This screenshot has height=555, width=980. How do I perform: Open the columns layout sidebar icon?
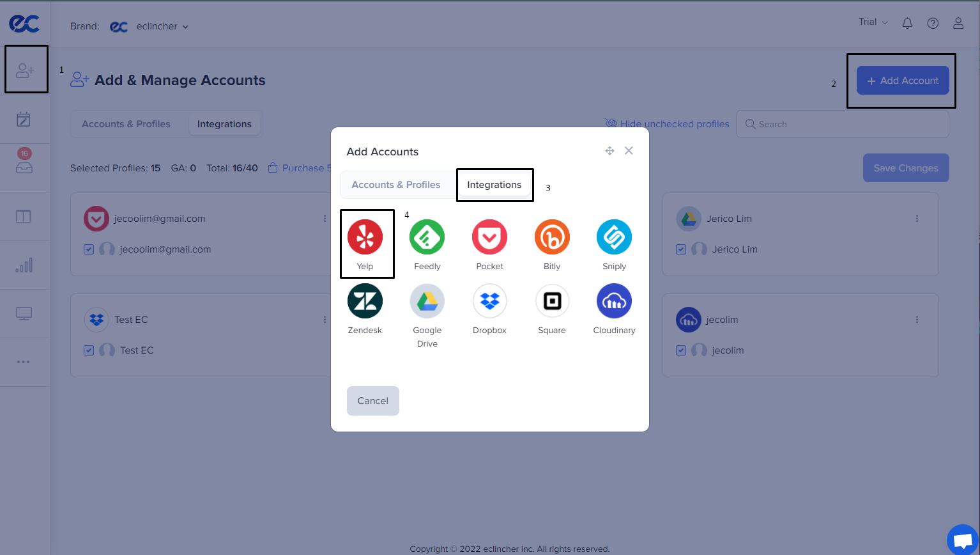[x=24, y=217]
